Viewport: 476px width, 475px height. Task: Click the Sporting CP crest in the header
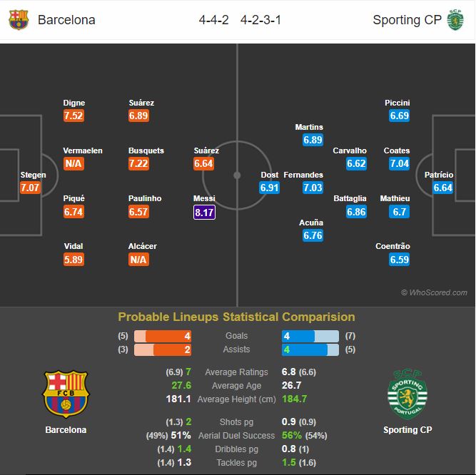tap(455, 20)
